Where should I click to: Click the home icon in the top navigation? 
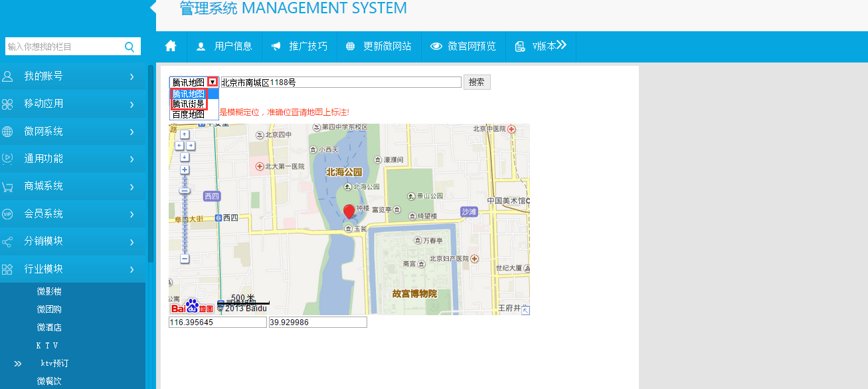171,46
